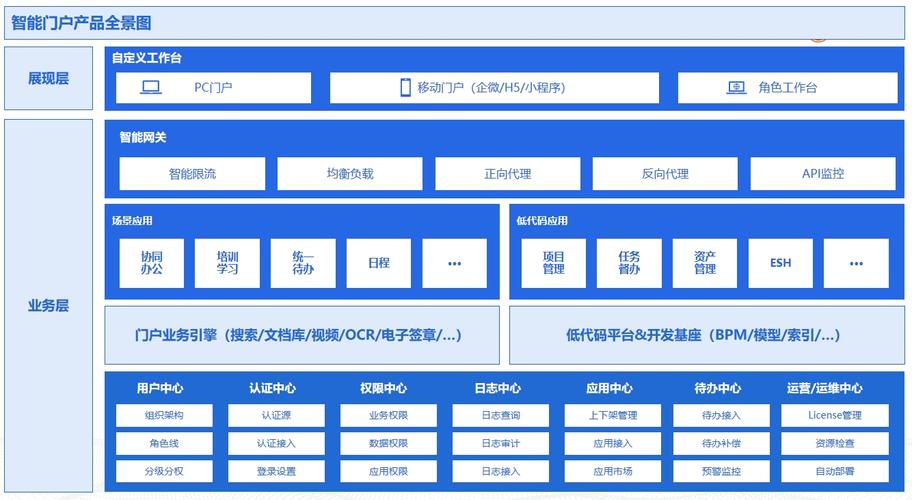
Task: Open the 角色线 item
Action: 164,443
